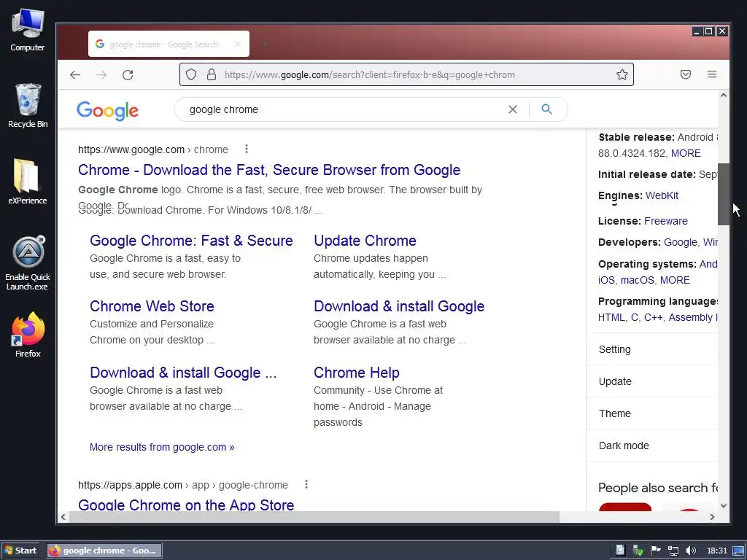Open Chrome - Download the Fast, Secure Browser result
The image size is (747, 560).
pyautogui.click(x=269, y=170)
